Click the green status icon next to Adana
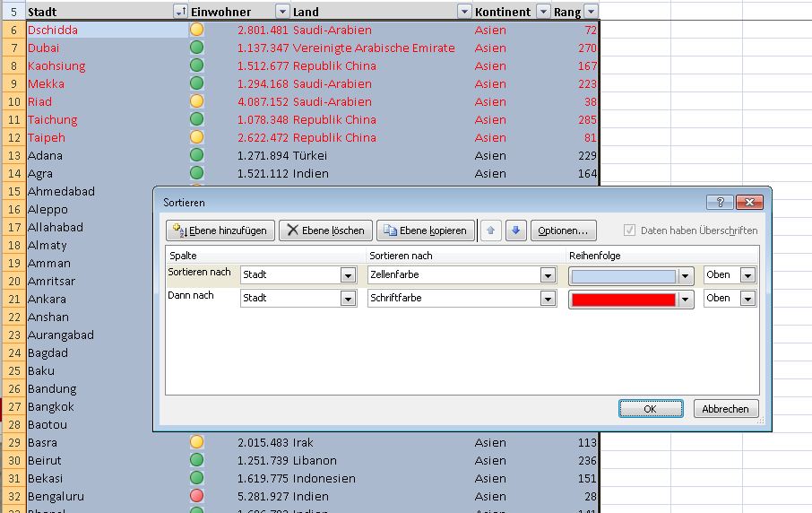Image resolution: width=812 pixels, height=513 pixels. point(196,155)
